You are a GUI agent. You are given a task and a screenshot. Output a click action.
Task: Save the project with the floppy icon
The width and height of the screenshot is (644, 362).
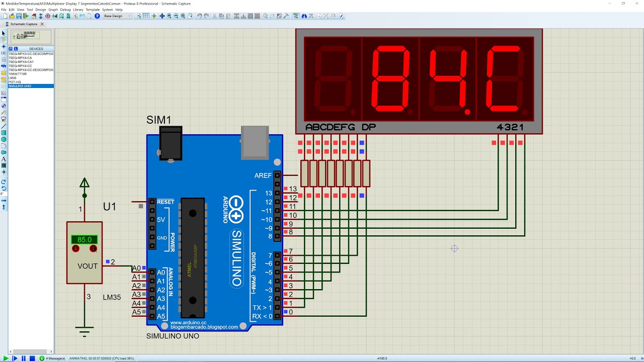coord(19,16)
